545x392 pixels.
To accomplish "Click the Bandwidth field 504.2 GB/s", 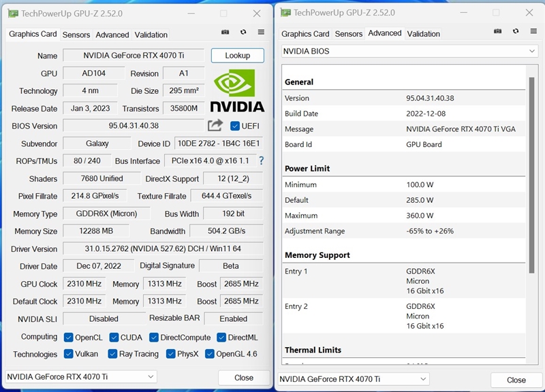I will (226, 231).
